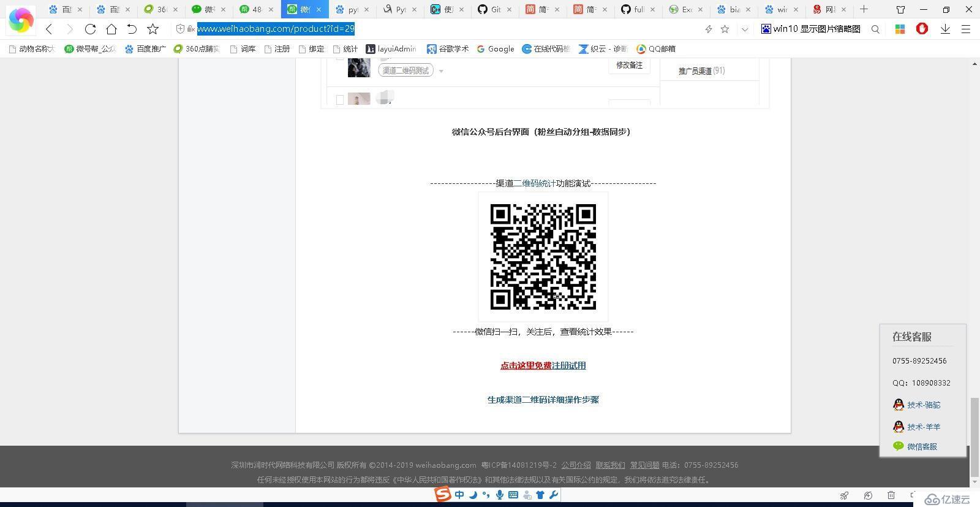Open 生成渠道二维码详细操作步骤 link
980x507 pixels.
[543, 400]
